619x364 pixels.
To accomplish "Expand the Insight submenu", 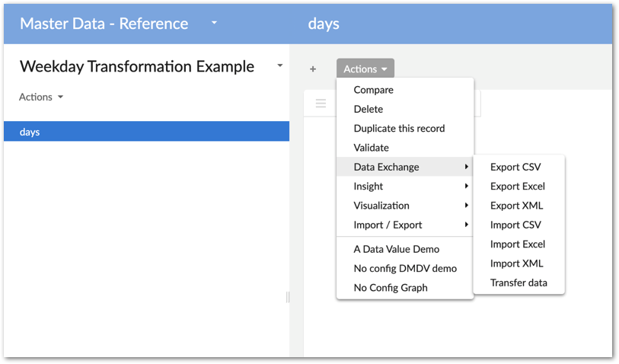I will point(405,187).
